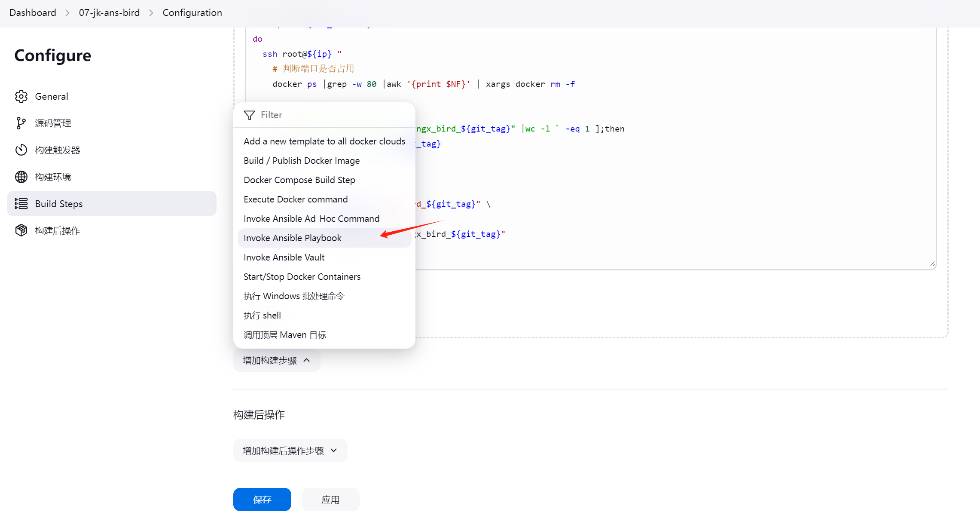Expand chevron after 07-jk-ans-bird breadcrumb
The image size is (980, 524).
click(151, 13)
